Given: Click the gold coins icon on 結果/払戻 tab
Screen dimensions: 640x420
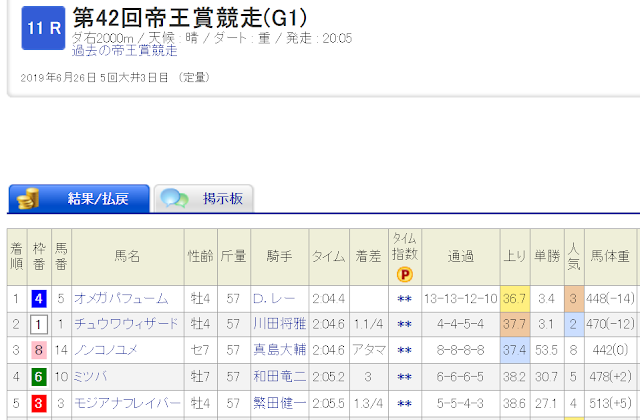Looking at the screenshot, I should (28, 199).
